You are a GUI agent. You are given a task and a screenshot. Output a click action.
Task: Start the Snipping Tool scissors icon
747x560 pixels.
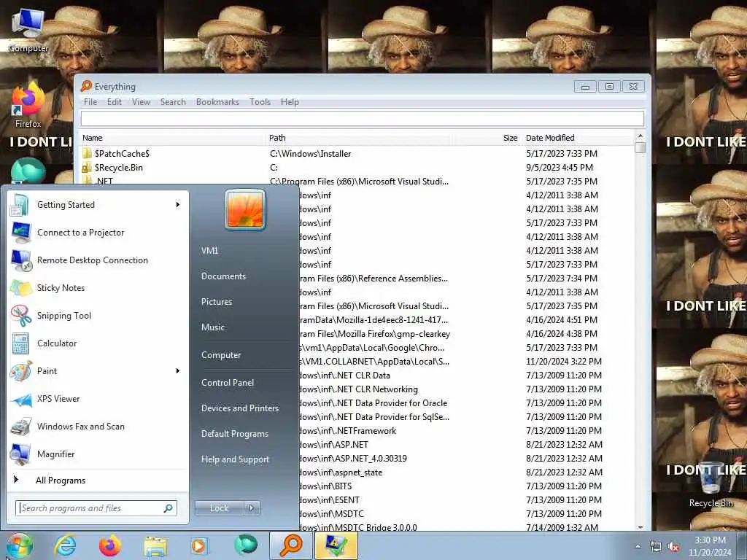20,316
